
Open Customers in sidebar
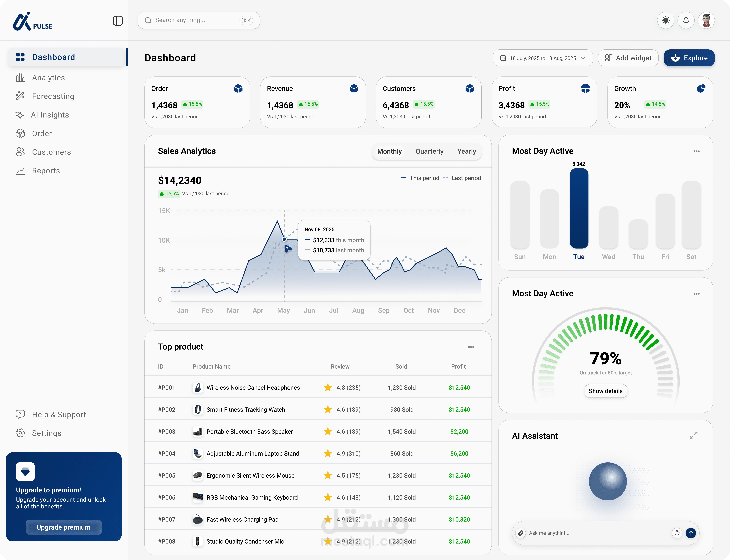[x=43, y=152]
